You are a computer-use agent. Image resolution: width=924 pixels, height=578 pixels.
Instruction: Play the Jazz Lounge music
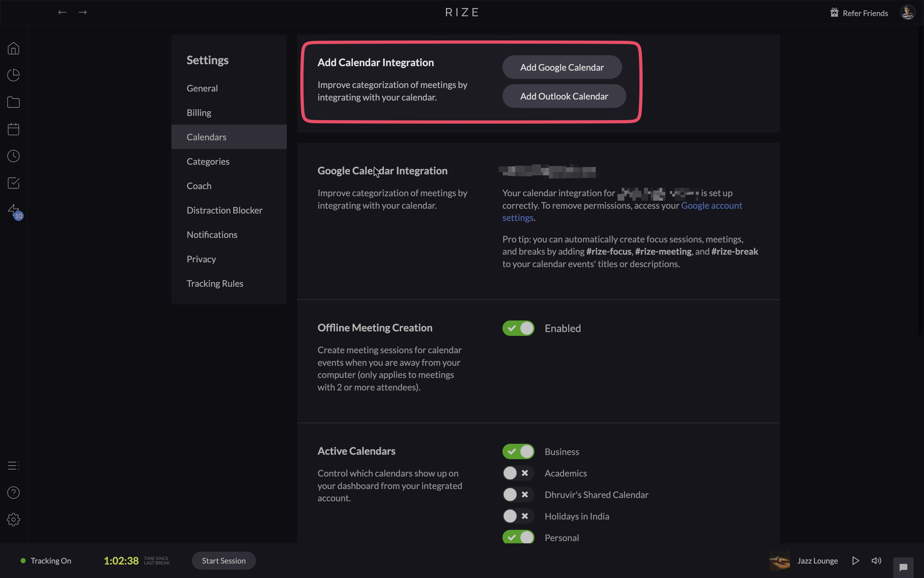[856, 560]
